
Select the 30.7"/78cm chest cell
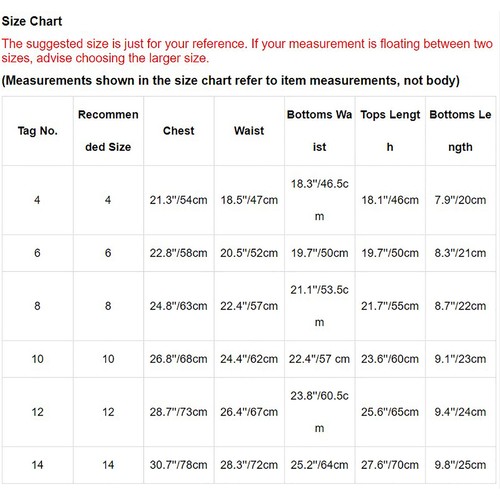pyautogui.click(x=179, y=465)
